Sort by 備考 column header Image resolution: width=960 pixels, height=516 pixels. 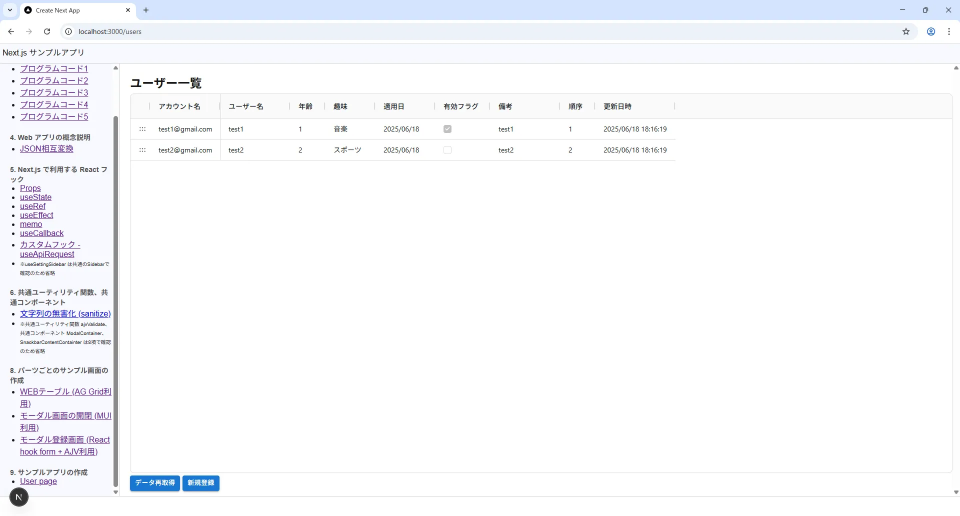(x=505, y=107)
